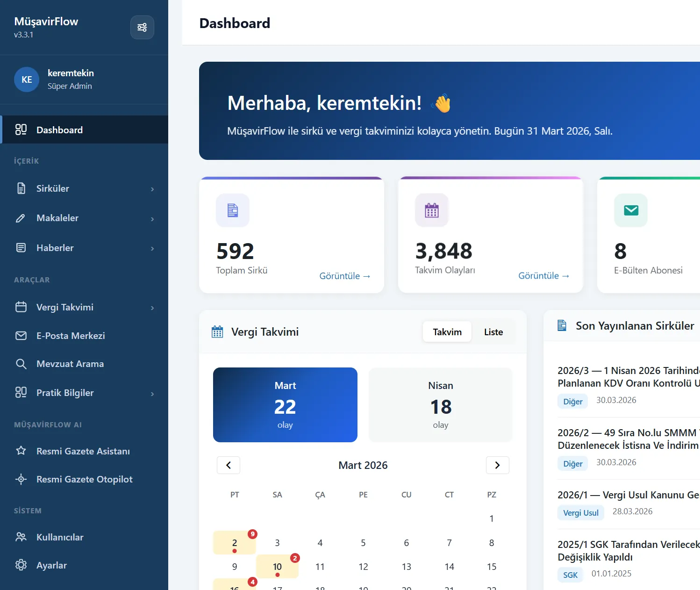Expand the Pratik Bilgiler submenu chevron
Image resolution: width=700 pixels, height=590 pixels.
tap(152, 394)
